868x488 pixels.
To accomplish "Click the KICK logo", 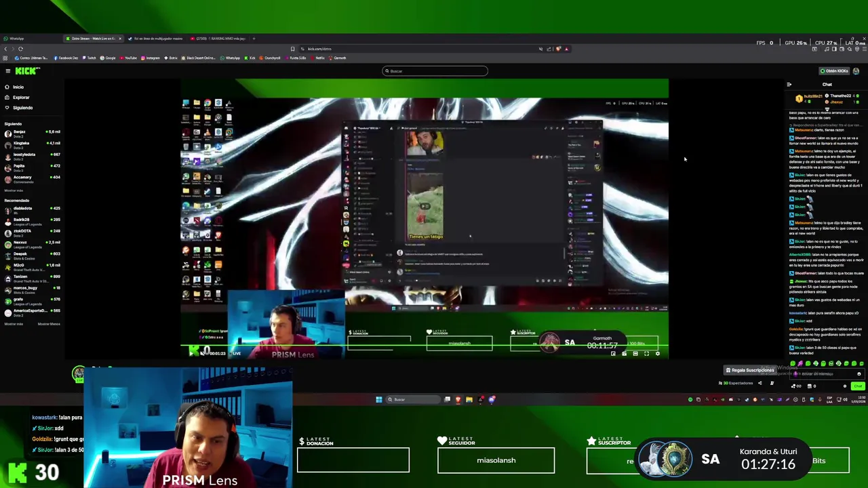I will (x=28, y=70).
